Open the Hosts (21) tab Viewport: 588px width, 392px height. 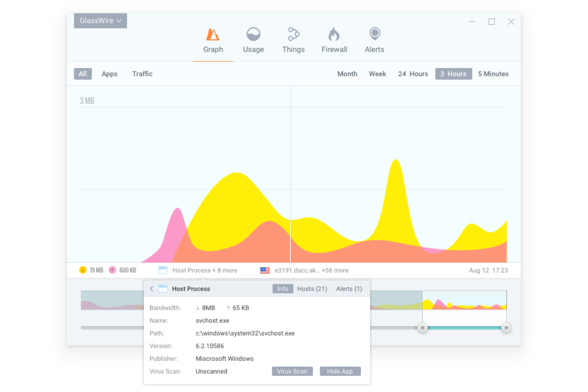[312, 289]
